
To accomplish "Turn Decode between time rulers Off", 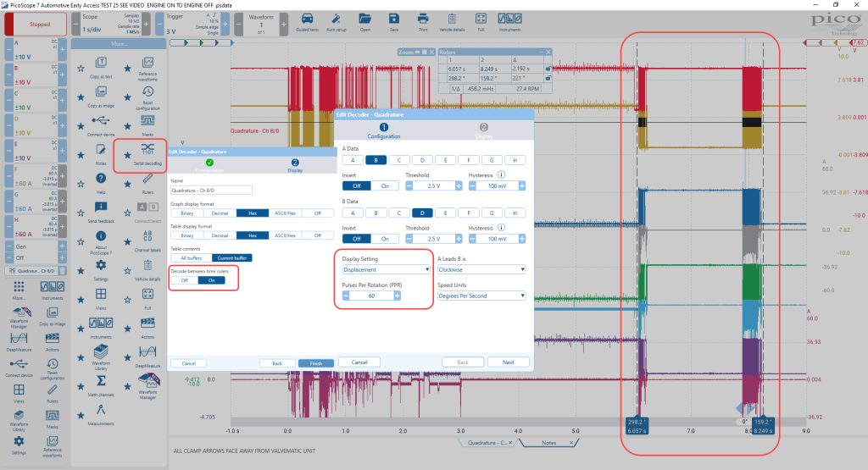I will click(184, 280).
